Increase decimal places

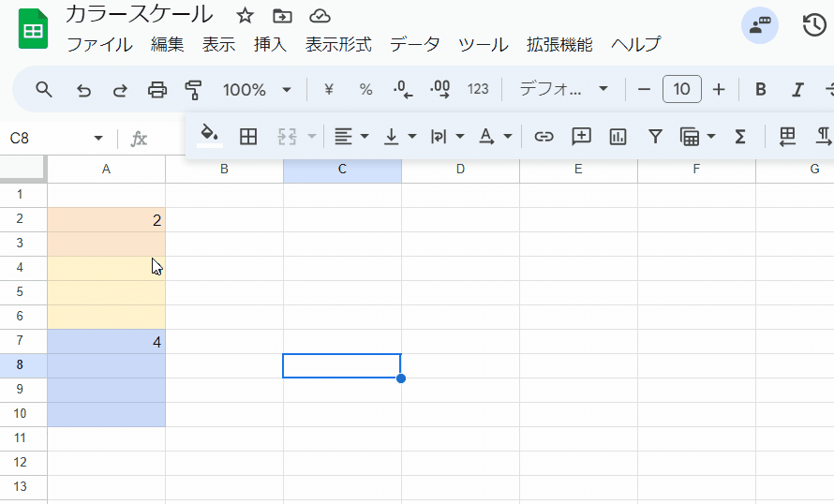(439, 89)
